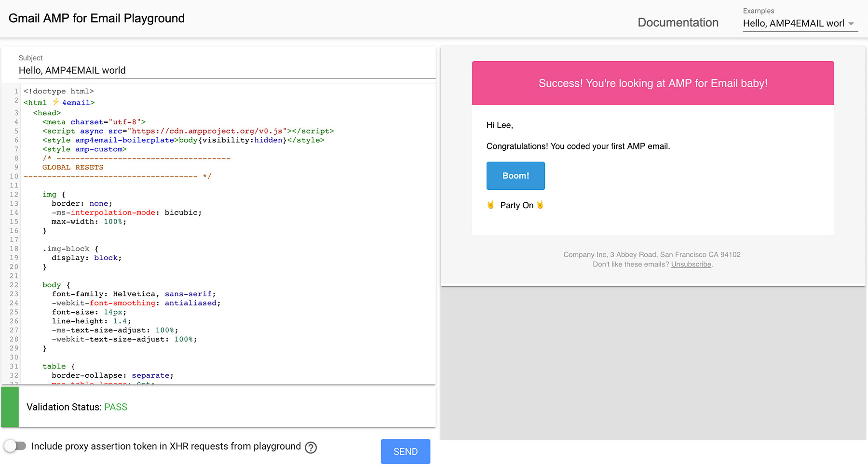The image size is (868, 476).
Task: Edit the Subject input field
Action: [227, 70]
